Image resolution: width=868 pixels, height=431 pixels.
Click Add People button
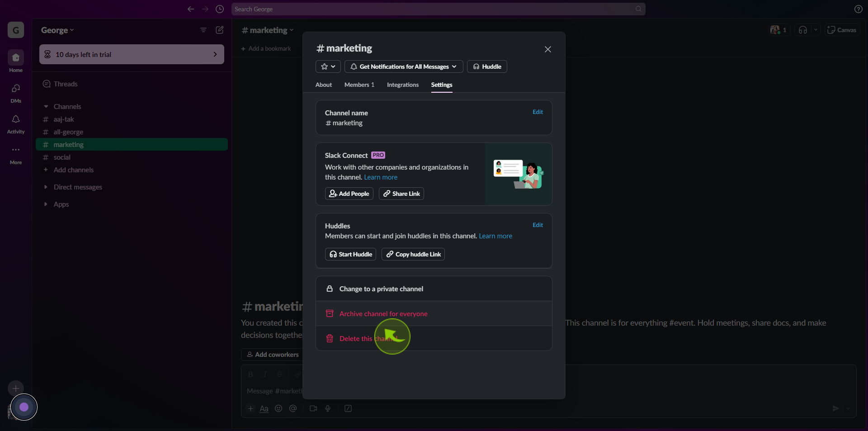(x=349, y=194)
